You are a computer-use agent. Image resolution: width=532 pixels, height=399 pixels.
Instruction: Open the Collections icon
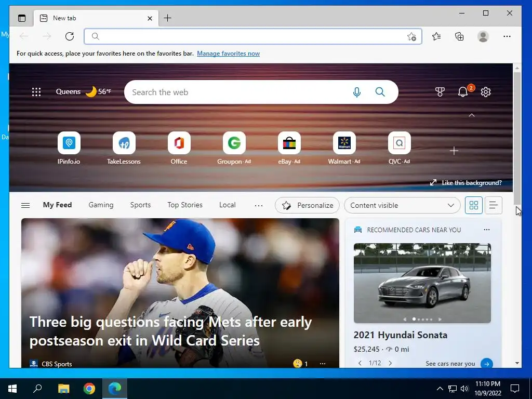tap(459, 36)
